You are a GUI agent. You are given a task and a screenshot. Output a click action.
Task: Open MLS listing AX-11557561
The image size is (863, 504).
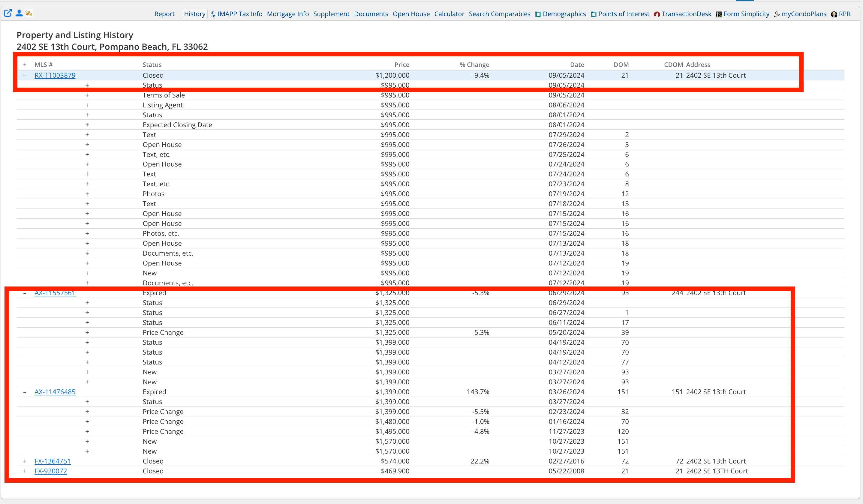click(55, 293)
